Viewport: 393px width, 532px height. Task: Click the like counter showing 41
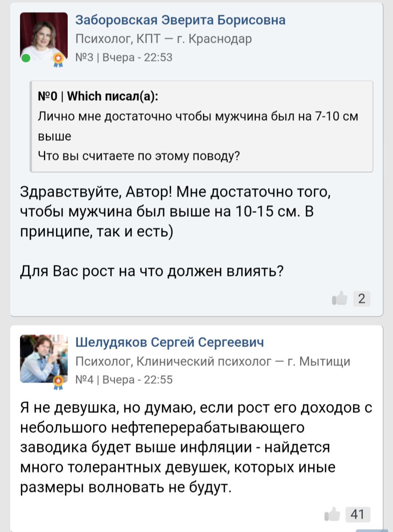click(x=357, y=514)
